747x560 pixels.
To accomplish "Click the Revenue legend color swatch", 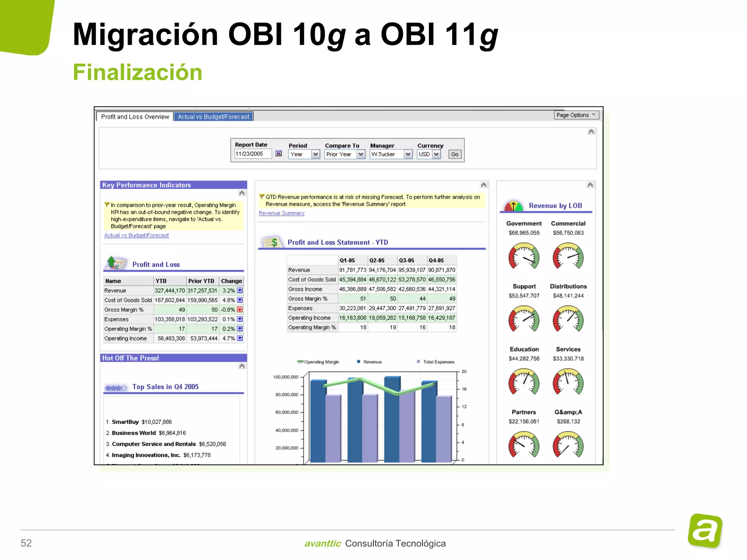I will point(359,362).
